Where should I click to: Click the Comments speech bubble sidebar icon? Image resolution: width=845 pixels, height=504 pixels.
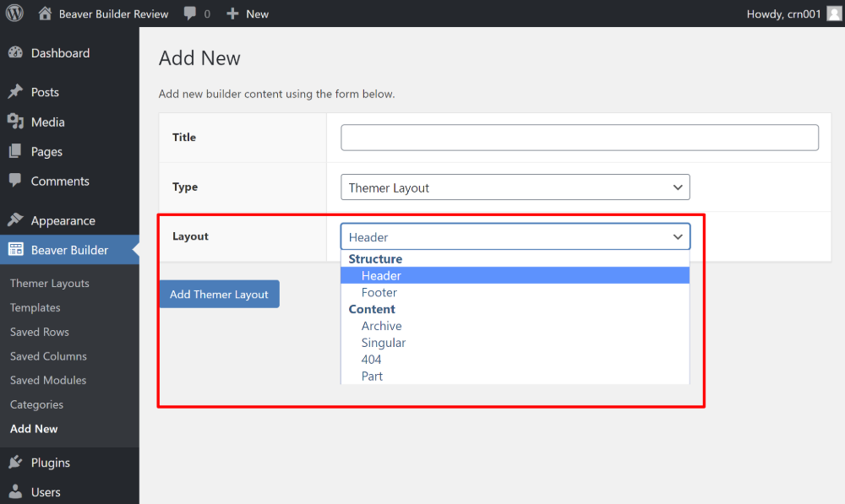[x=15, y=180]
